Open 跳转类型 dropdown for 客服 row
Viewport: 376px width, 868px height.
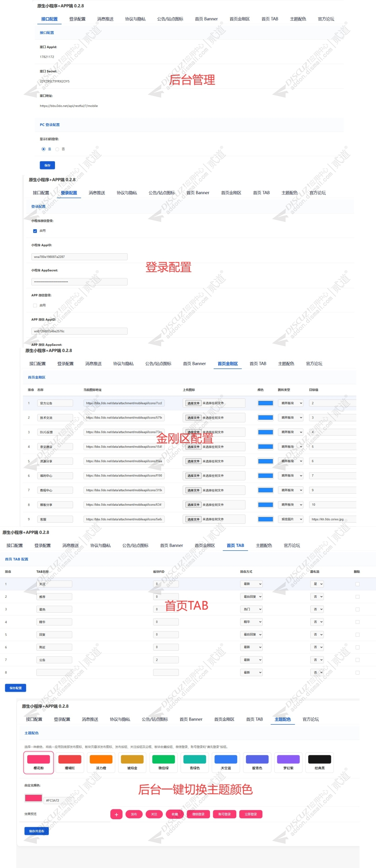click(290, 519)
